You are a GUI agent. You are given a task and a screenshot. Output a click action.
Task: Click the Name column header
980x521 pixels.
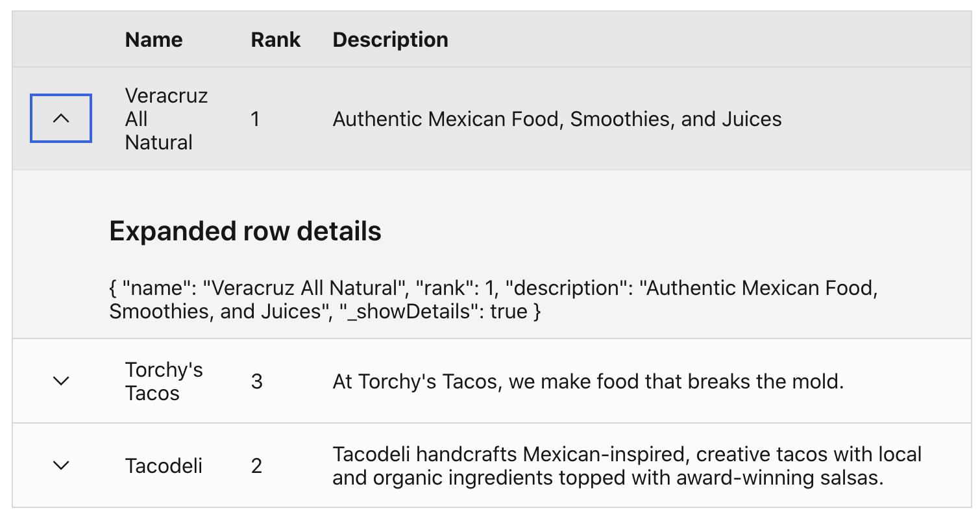(154, 40)
